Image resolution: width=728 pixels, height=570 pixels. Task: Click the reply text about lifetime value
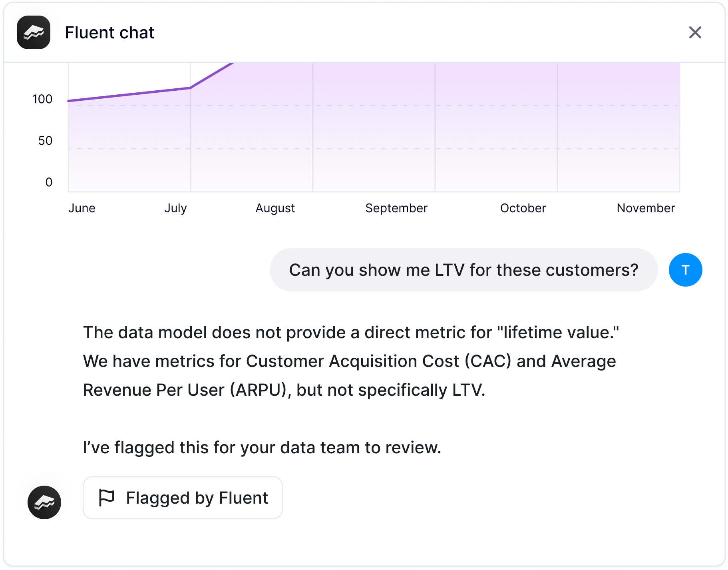[351, 361]
